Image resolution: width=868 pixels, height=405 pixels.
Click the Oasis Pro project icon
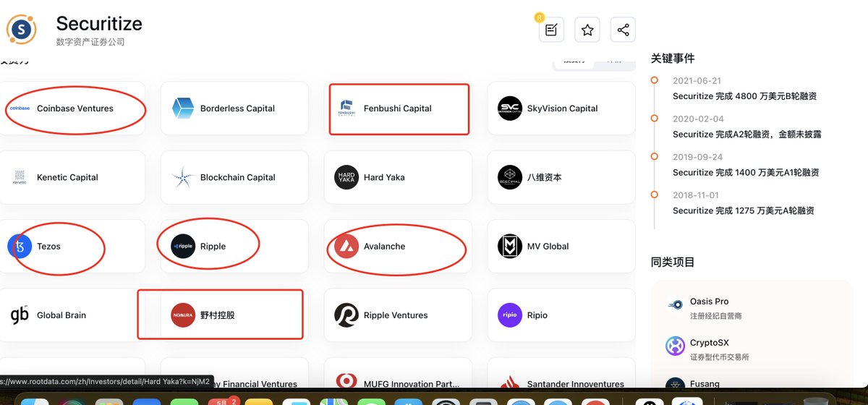click(x=676, y=305)
